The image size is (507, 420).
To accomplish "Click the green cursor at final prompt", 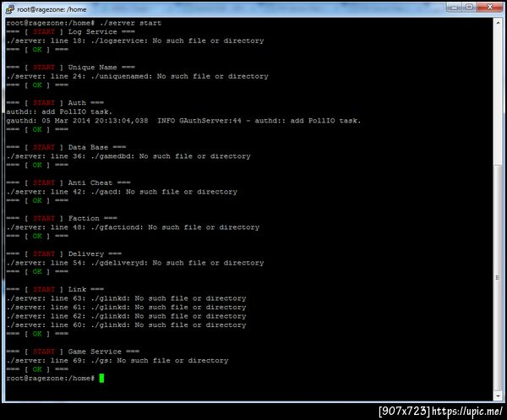I will click(x=101, y=378).
